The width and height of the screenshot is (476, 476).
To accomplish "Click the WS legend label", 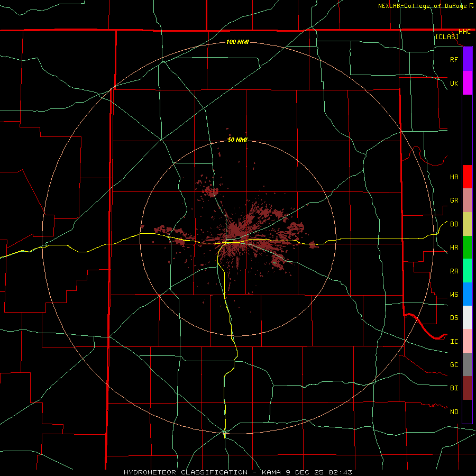I will [x=454, y=295].
